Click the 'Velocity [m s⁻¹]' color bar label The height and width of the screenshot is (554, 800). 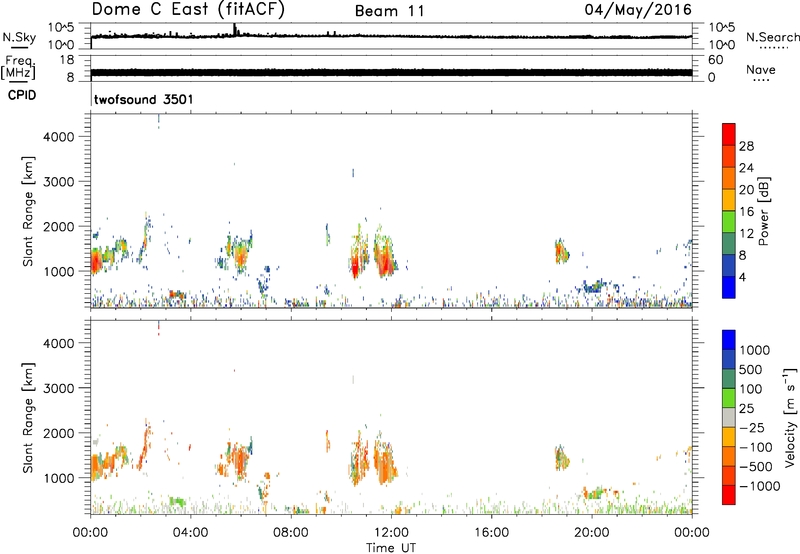pyautogui.click(x=790, y=417)
